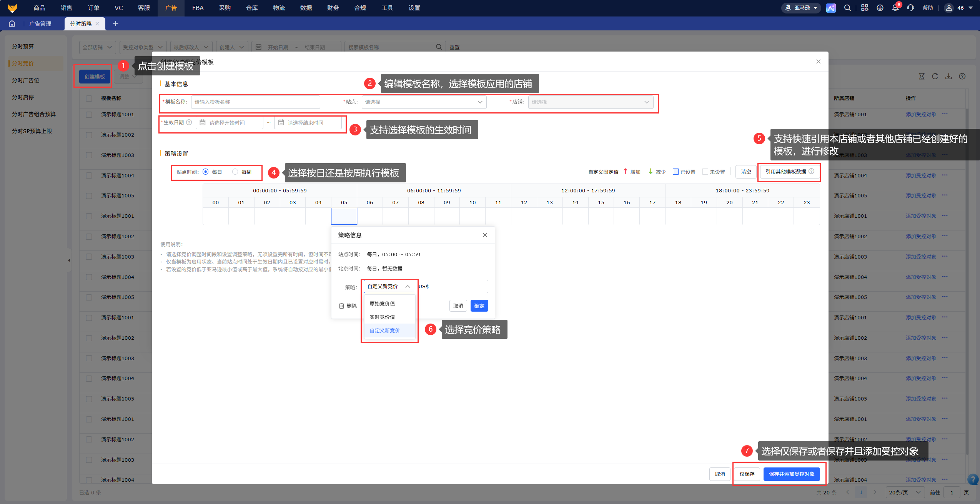Open 分时预算 in the left sidebar

click(x=23, y=46)
